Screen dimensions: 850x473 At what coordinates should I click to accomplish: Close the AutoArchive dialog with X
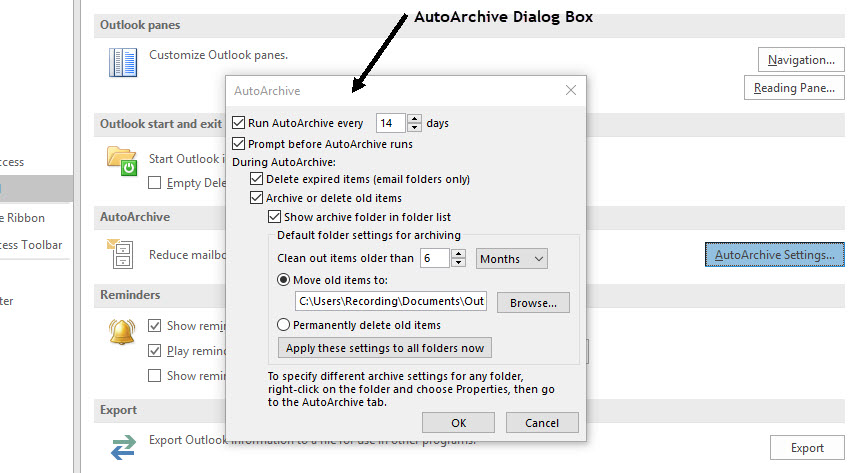[x=570, y=90]
